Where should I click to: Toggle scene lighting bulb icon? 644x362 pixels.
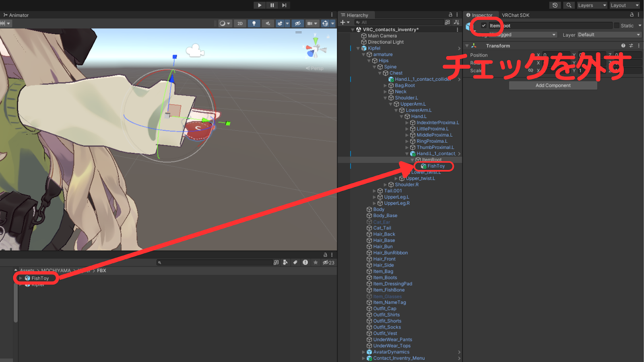pyautogui.click(x=254, y=23)
